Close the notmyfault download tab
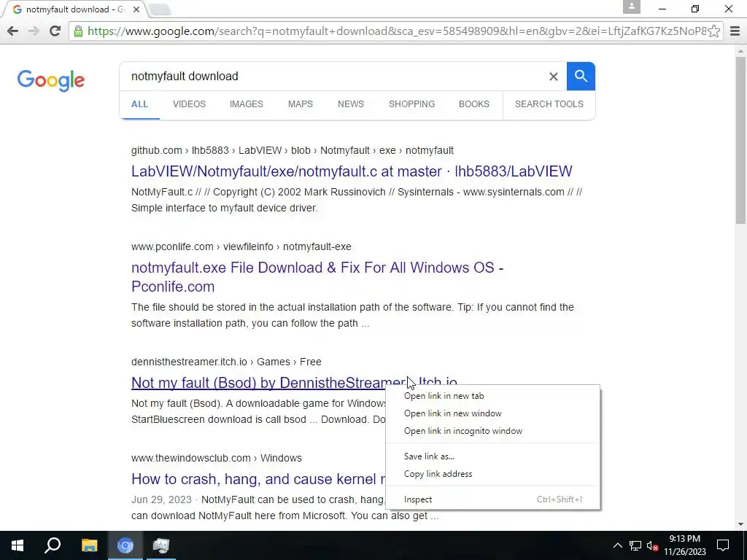Viewport: 747px width, 560px height. 136,9
